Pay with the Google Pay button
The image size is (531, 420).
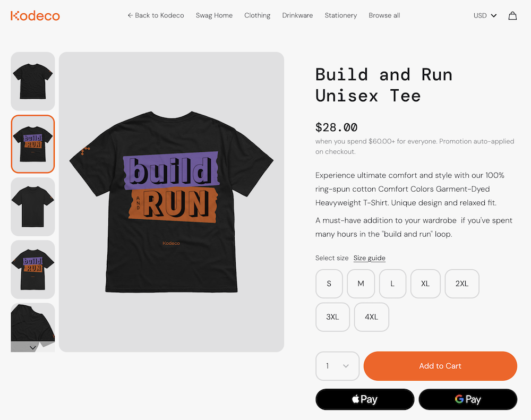[468, 399]
